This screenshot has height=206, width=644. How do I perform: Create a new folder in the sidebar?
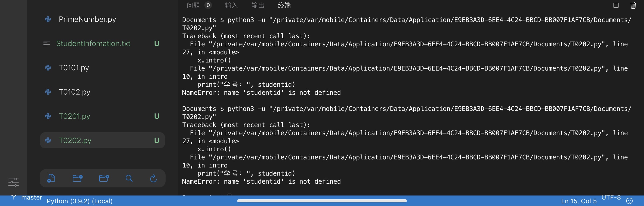pyautogui.click(x=78, y=178)
